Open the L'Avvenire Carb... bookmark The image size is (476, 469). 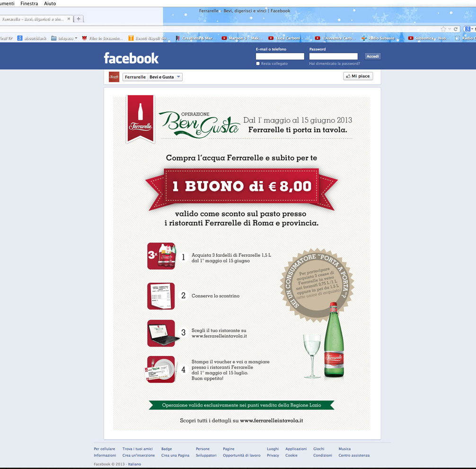pos(335,38)
